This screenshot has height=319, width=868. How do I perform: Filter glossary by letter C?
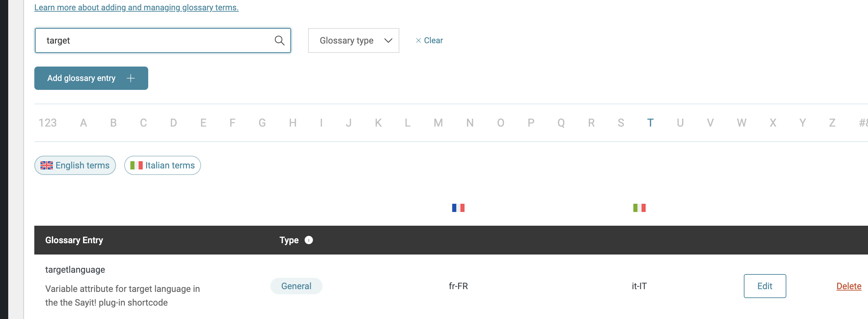[143, 123]
